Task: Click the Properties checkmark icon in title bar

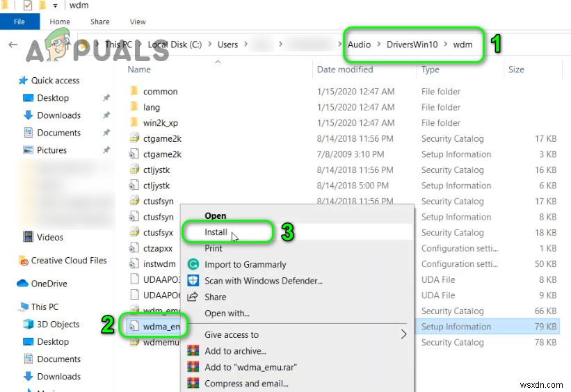Action: pyautogui.click(x=28, y=6)
